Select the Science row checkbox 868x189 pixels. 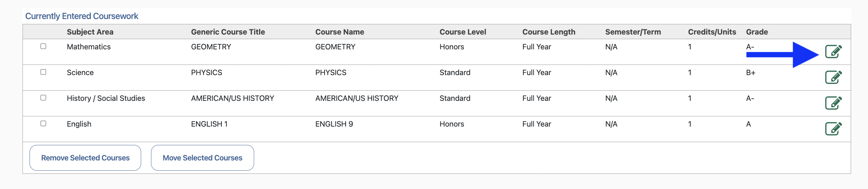tap(43, 72)
